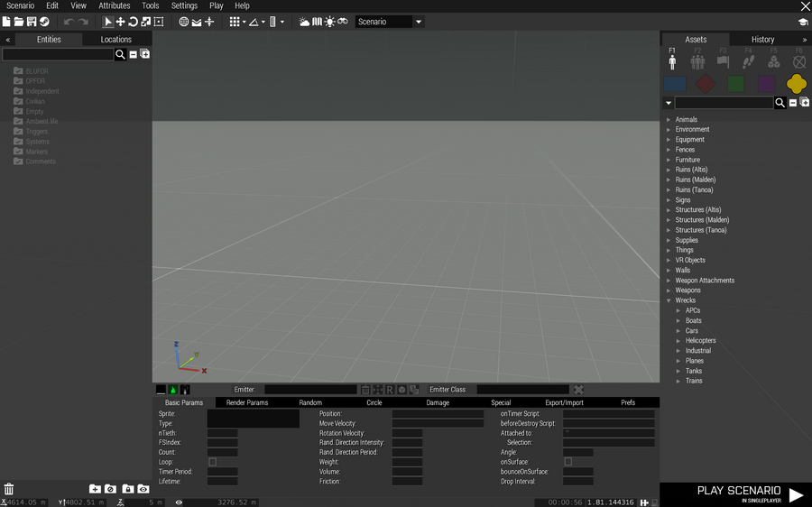Expand the VR Objects asset category
The image size is (812, 507).
[x=669, y=261]
